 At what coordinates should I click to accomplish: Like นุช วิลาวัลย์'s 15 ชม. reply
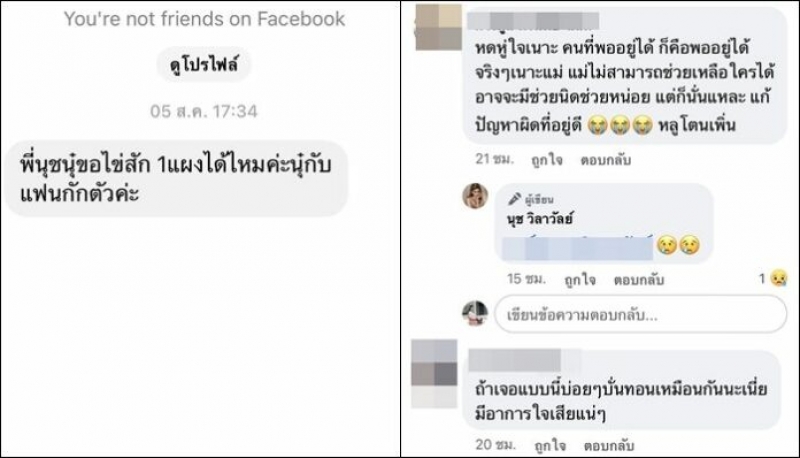coord(580,279)
